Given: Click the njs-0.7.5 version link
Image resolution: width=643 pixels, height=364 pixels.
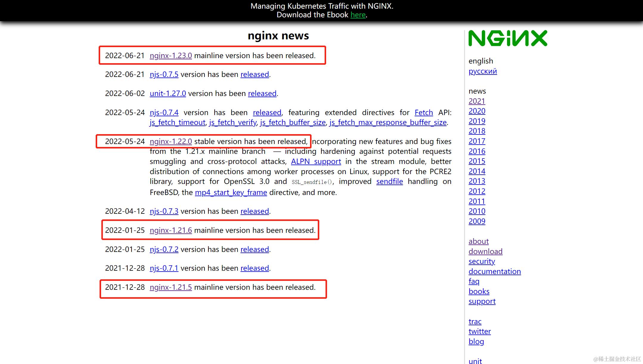Looking at the screenshot, I should click(164, 75).
